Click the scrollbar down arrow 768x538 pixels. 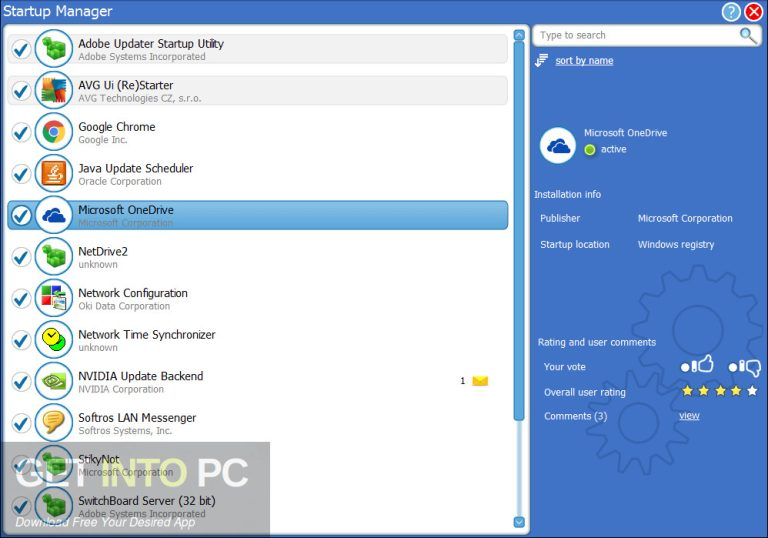(x=519, y=522)
